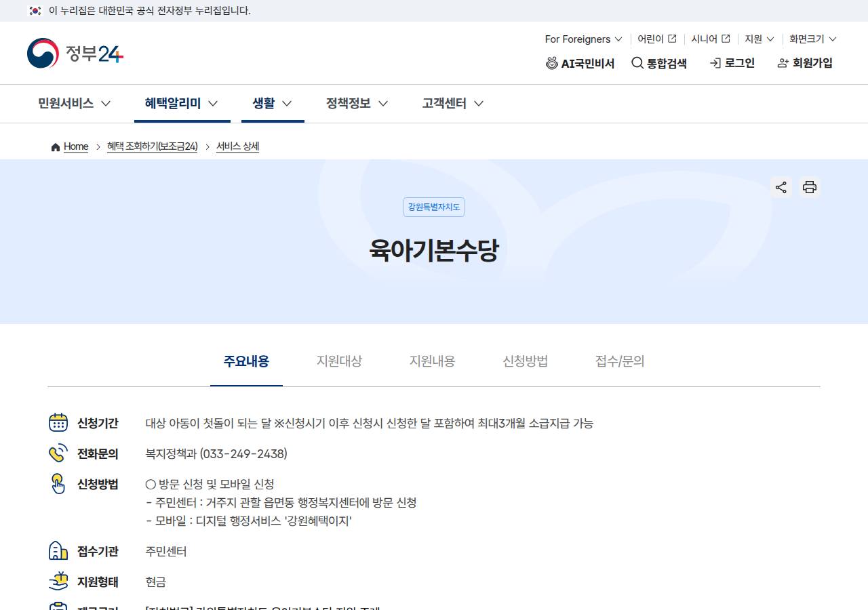Click the 주민센터 value text

point(166,552)
